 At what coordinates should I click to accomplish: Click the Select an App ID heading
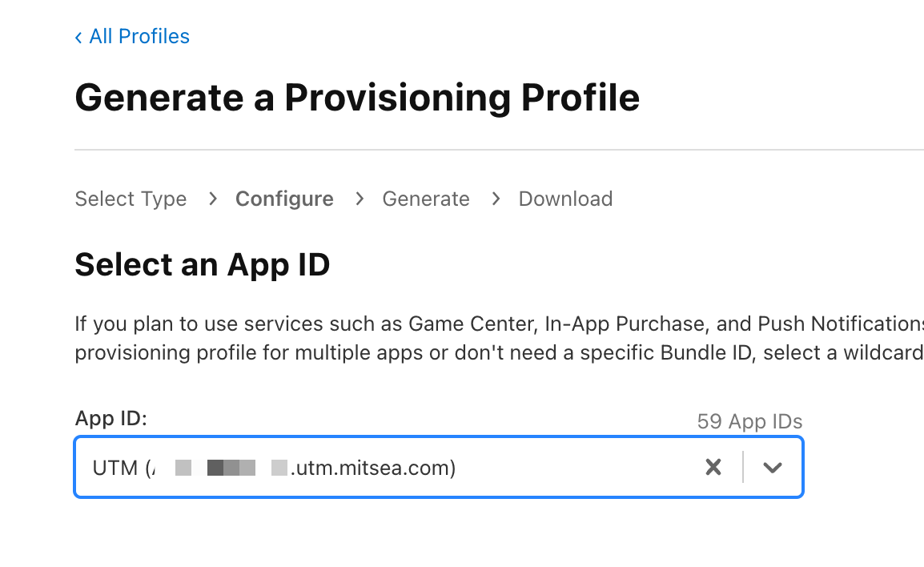[202, 264]
